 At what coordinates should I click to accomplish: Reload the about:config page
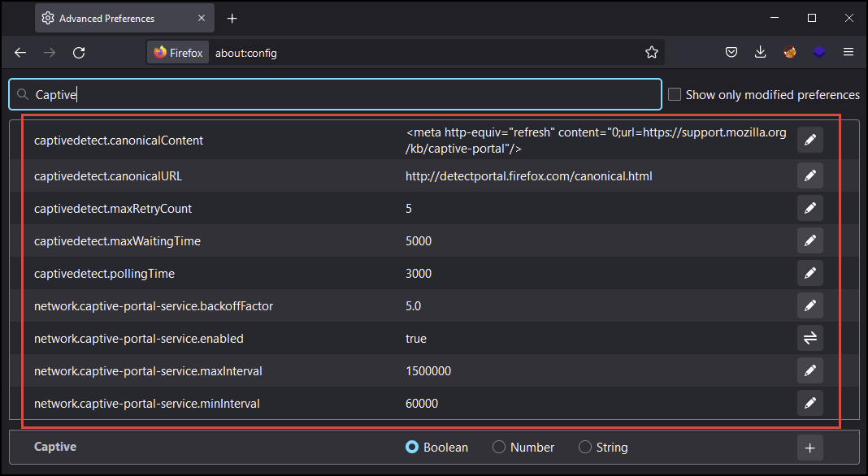[x=79, y=53]
